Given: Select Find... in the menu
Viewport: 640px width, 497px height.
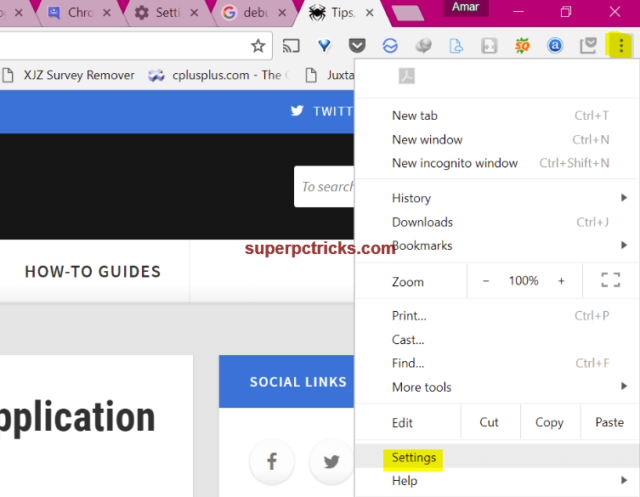Looking at the screenshot, I should point(497,363).
